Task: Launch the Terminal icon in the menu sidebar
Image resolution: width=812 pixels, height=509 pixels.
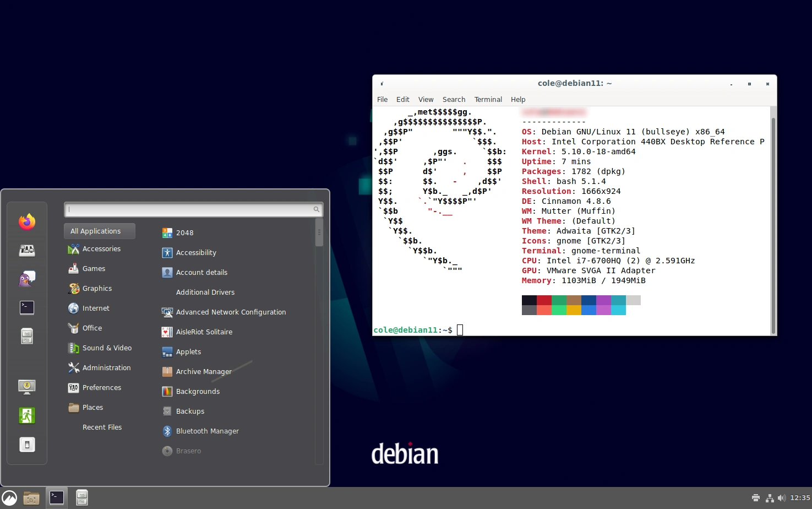Action: (x=27, y=307)
